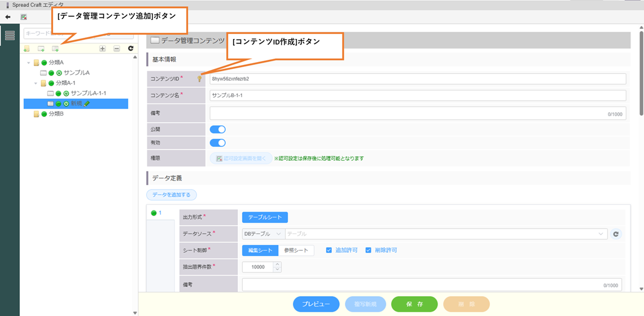Image resolution: width=644 pixels, height=316 pixels.
Task: Toggle the 公開 switch
Action: [x=217, y=129]
